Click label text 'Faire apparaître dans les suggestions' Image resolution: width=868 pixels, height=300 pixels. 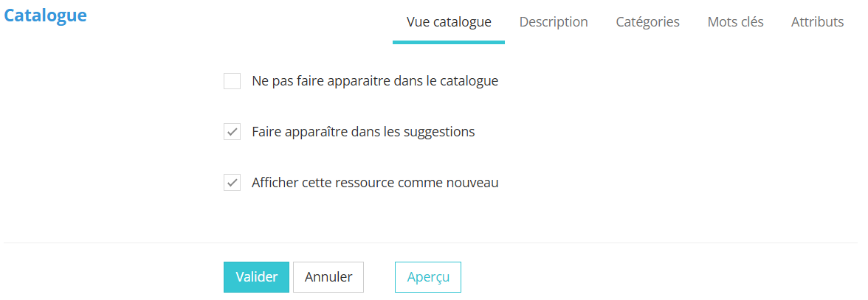pyautogui.click(x=363, y=132)
